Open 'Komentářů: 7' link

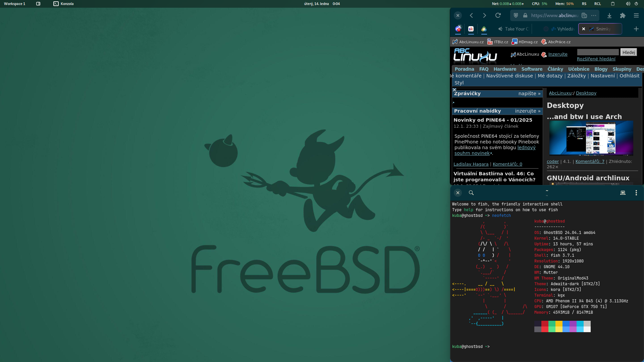point(590,162)
